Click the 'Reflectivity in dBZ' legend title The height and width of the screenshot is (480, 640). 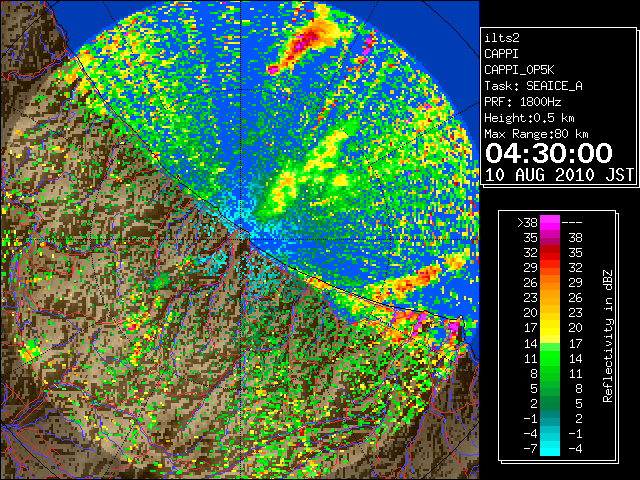tap(607, 336)
